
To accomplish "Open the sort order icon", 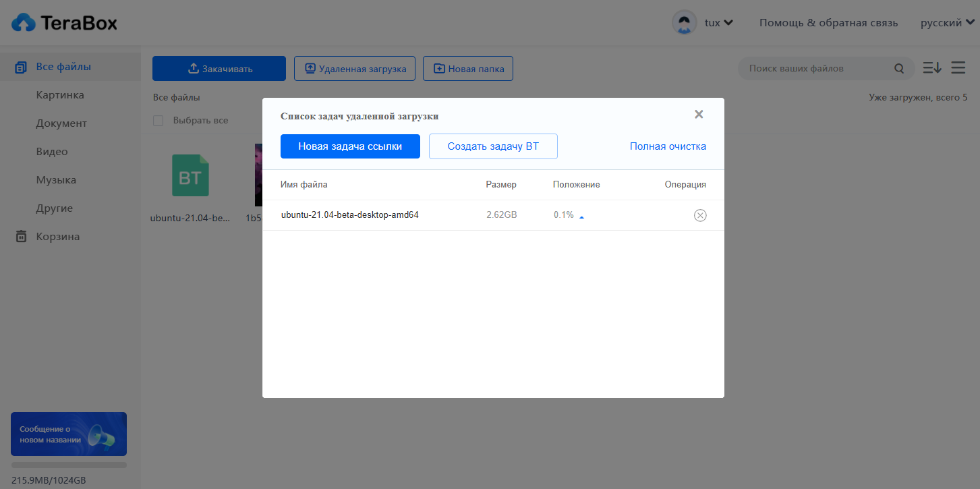I will pos(932,68).
